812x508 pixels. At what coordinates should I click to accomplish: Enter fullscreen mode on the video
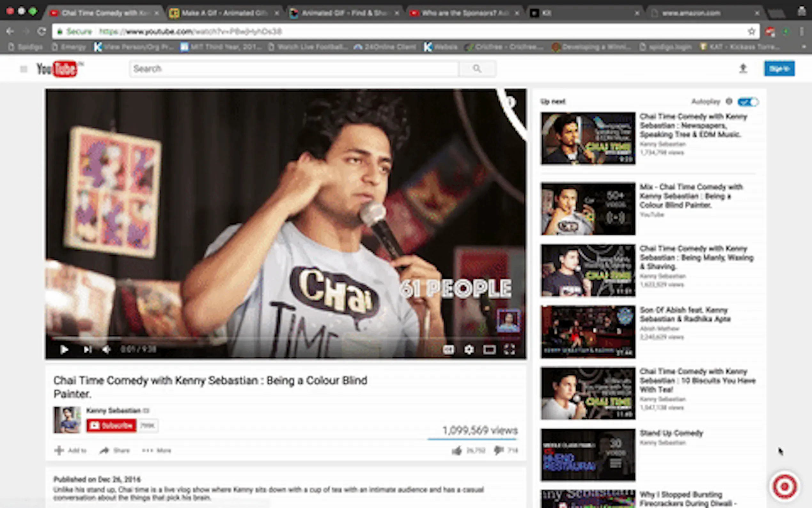pos(509,350)
